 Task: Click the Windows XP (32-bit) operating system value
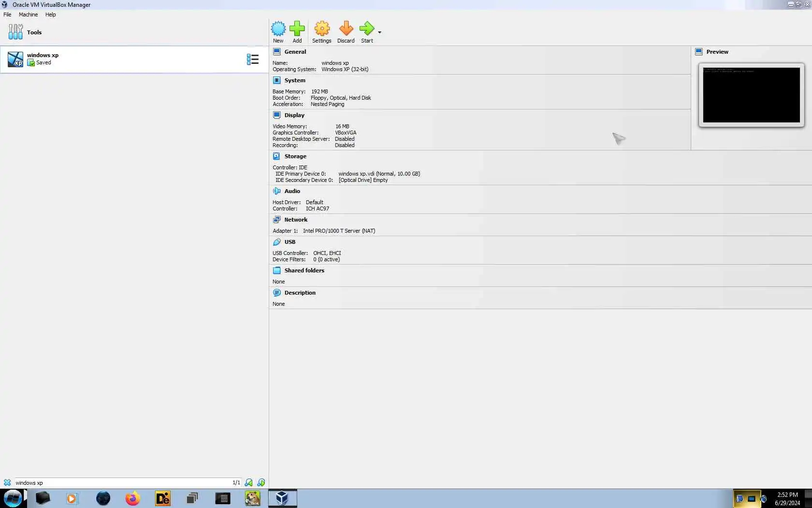pyautogui.click(x=345, y=69)
